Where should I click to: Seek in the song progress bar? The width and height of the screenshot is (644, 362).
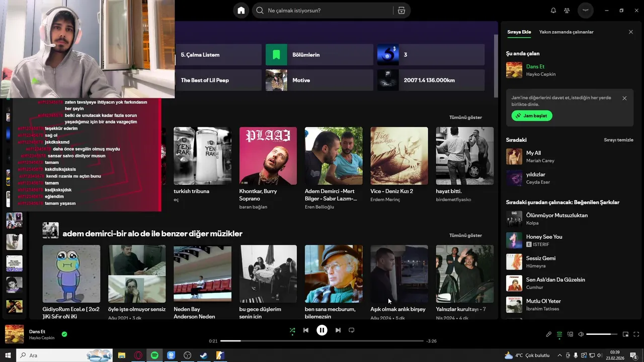[322, 341]
